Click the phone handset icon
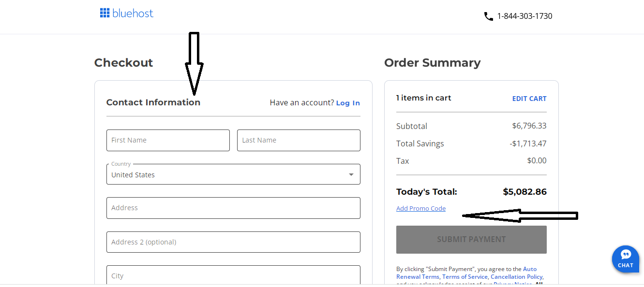 point(488,16)
